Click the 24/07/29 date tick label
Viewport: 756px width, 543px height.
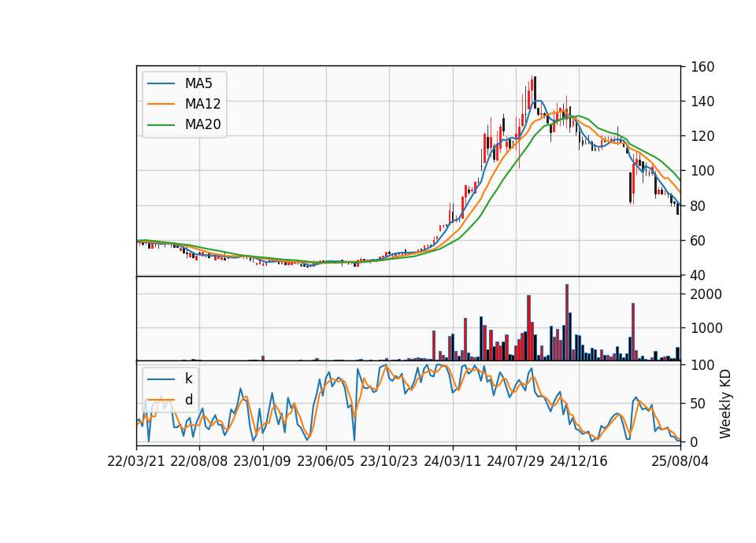[515, 461]
